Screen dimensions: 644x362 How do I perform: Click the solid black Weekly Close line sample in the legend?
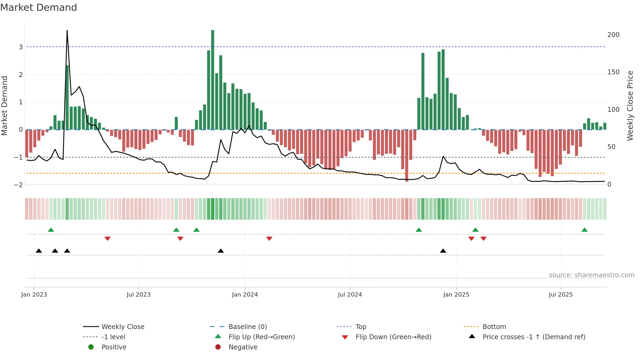pyautogui.click(x=91, y=327)
